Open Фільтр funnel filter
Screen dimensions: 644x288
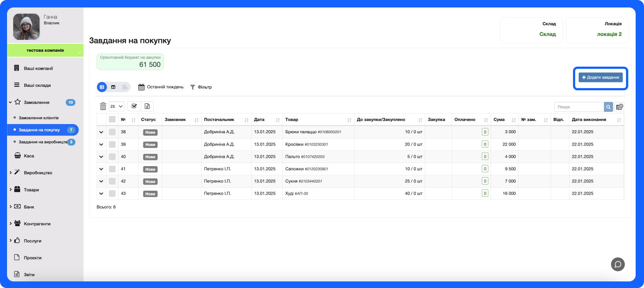tap(201, 87)
